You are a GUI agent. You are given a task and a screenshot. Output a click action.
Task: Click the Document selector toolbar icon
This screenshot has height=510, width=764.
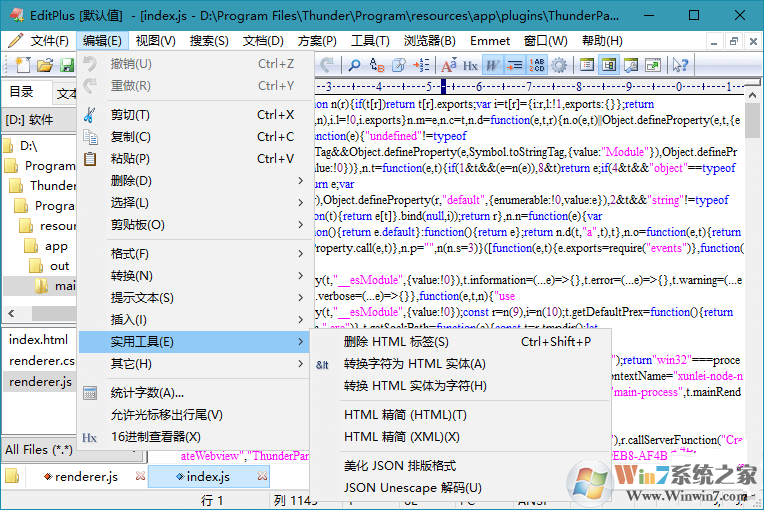click(587, 64)
